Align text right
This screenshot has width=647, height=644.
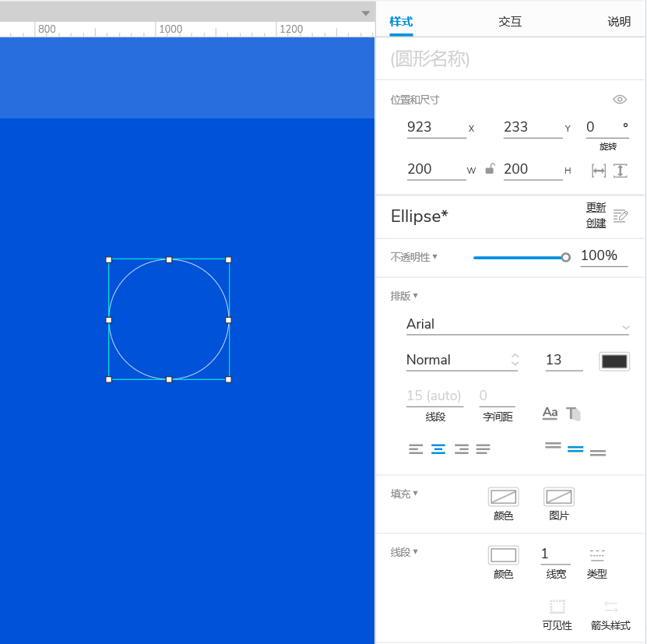pyautogui.click(x=462, y=449)
